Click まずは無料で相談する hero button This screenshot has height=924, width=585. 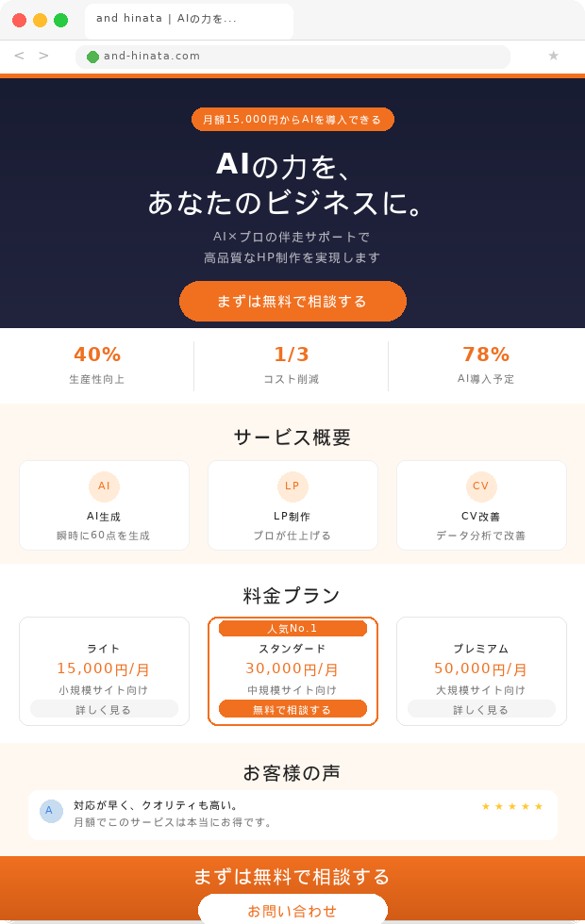click(292, 302)
